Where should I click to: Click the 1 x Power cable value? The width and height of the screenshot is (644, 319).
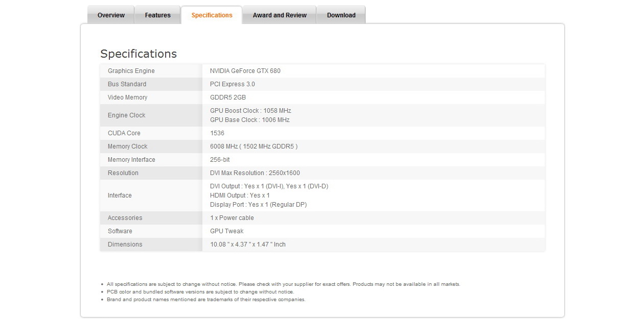coord(232,218)
